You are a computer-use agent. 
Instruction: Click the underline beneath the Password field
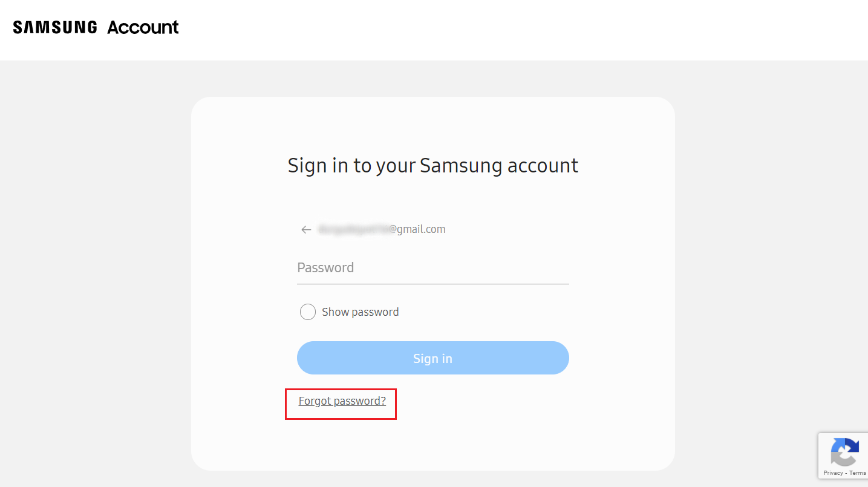432,284
